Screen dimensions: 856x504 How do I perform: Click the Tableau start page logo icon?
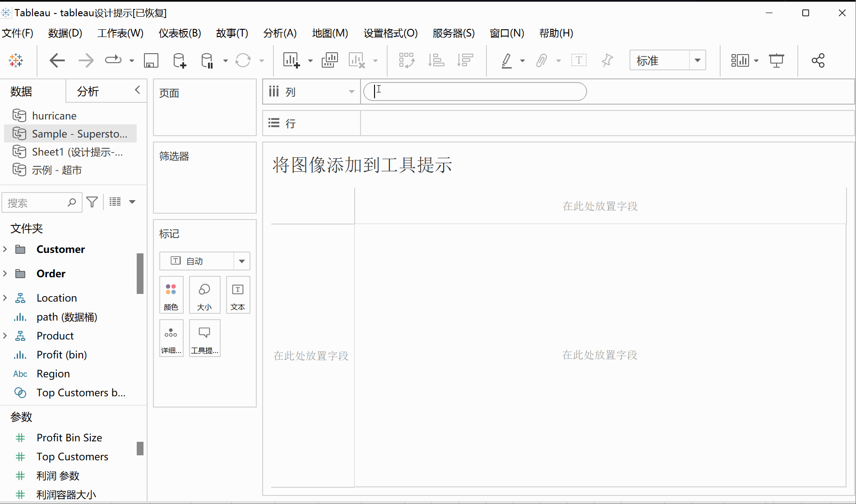(x=16, y=60)
